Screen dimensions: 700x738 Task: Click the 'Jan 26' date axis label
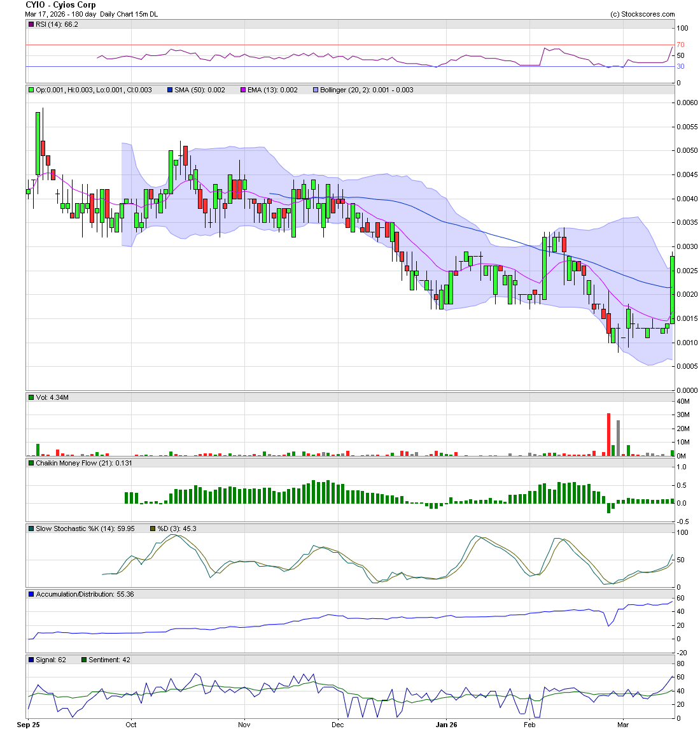(447, 725)
